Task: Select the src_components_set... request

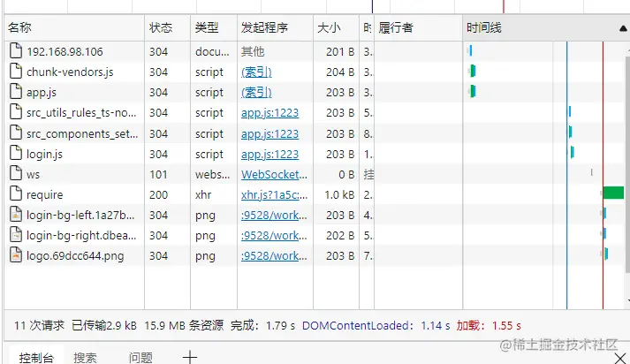Action: pyautogui.click(x=82, y=133)
